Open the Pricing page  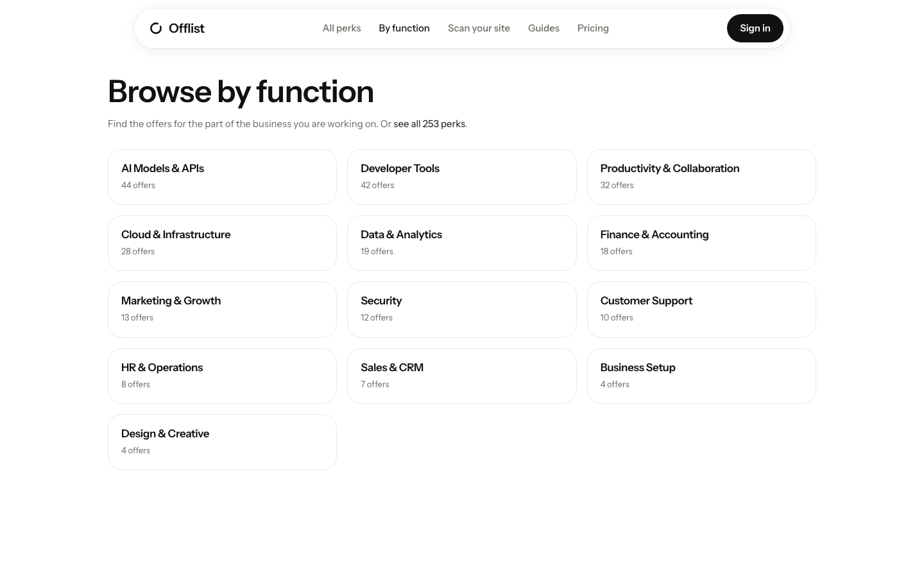[x=593, y=28]
